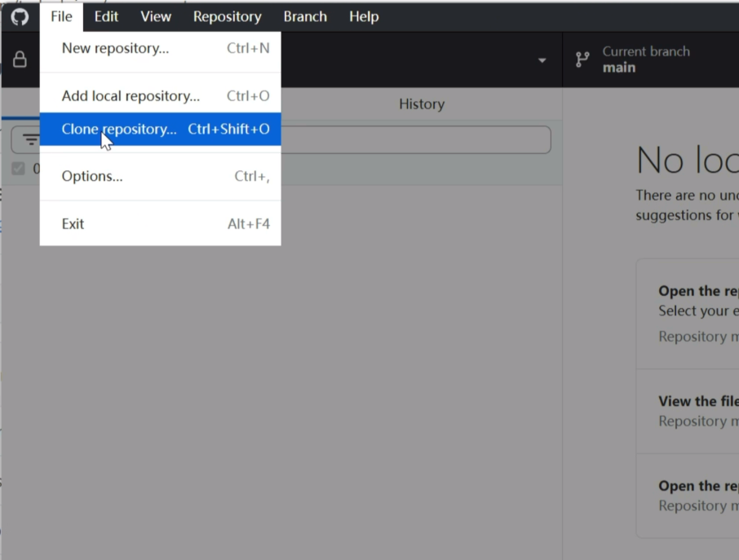Select Exit in the File menu

tap(160, 223)
